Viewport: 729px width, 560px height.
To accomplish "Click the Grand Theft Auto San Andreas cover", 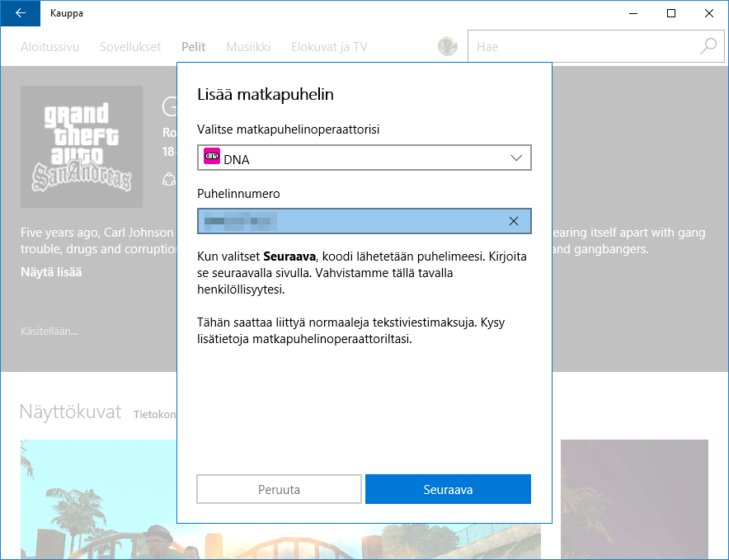I will click(82, 146).
